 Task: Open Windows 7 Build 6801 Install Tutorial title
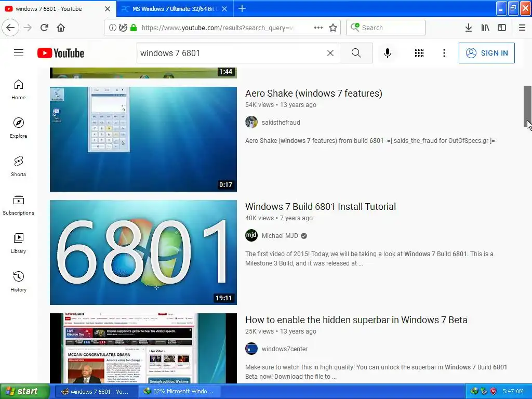321,207
